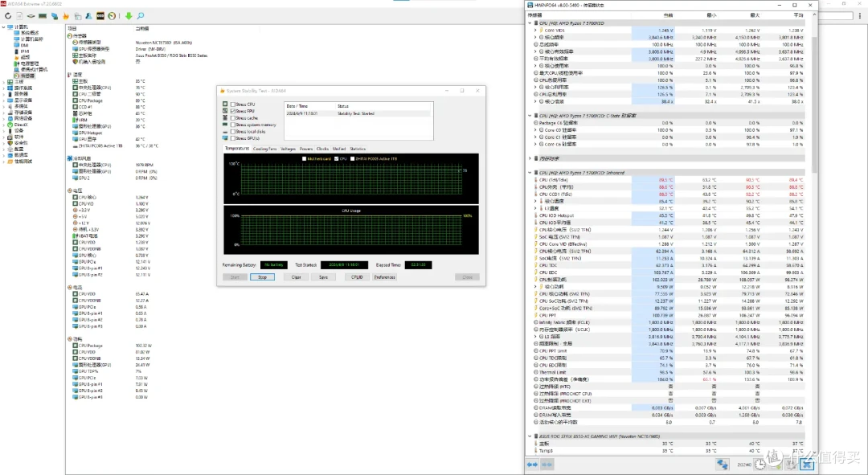Collapse the AMD Ryzen 7 5700X3D sensor group
The height and width of the screenshot is (475, 868).
pyautogui.click(x=530, y=24)
